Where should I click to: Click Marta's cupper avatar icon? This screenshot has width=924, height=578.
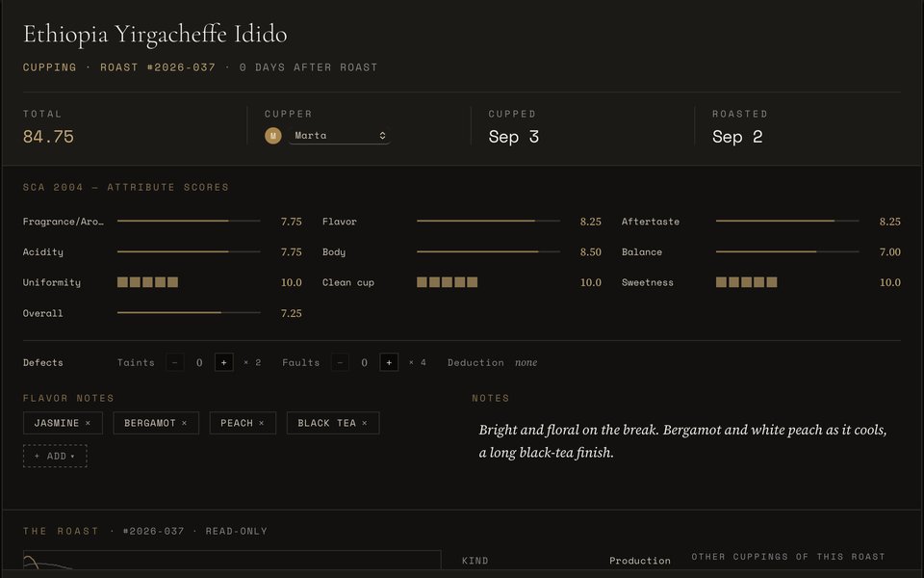[272, 136]
